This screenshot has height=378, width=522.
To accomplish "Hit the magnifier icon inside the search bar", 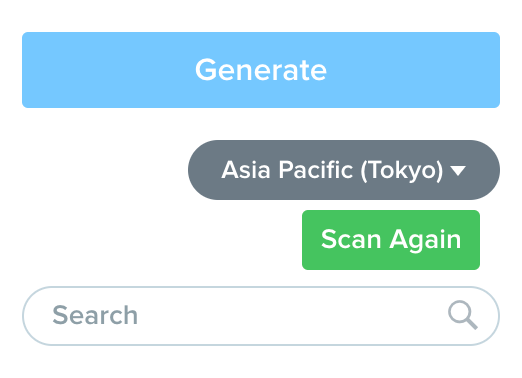I will 463,315.
